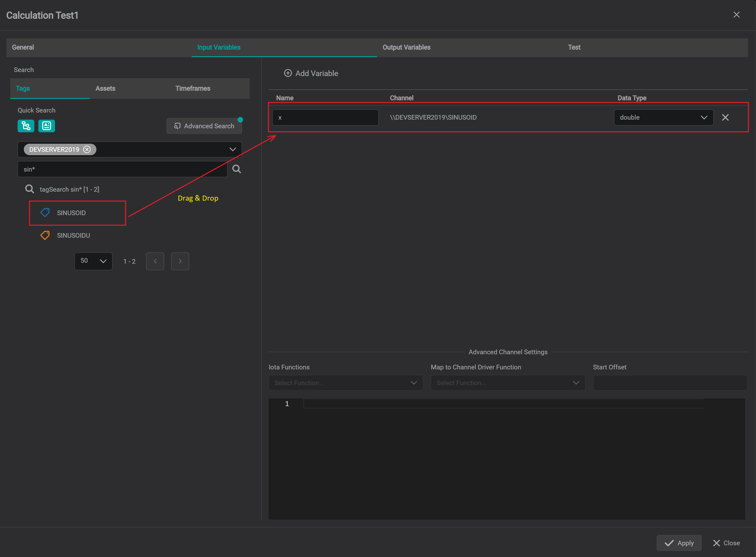The image size is (756, 557).
Task: Apply the calculation changes
Action: 679,543
